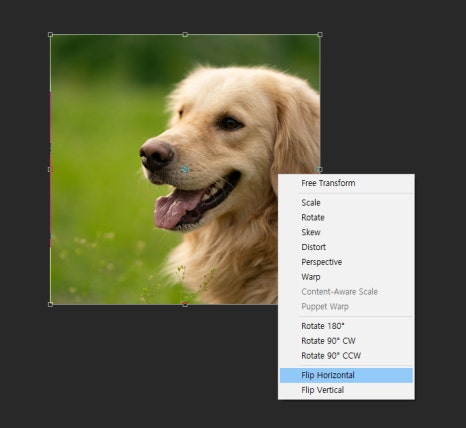Click the top-right transform corner handle
Screen dimensions: 466x428
(320, 35)
